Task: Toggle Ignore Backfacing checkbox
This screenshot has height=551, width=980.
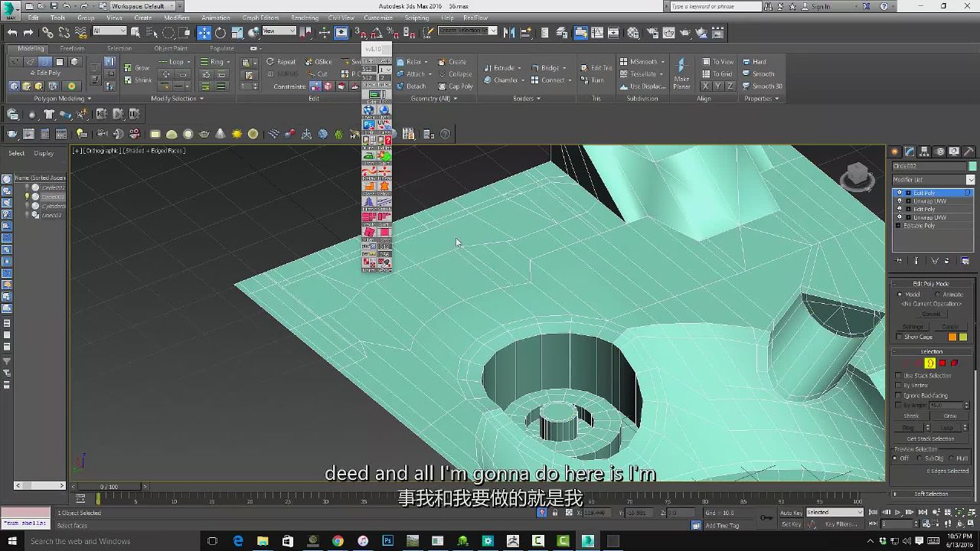Action: (x=900, y=396)
